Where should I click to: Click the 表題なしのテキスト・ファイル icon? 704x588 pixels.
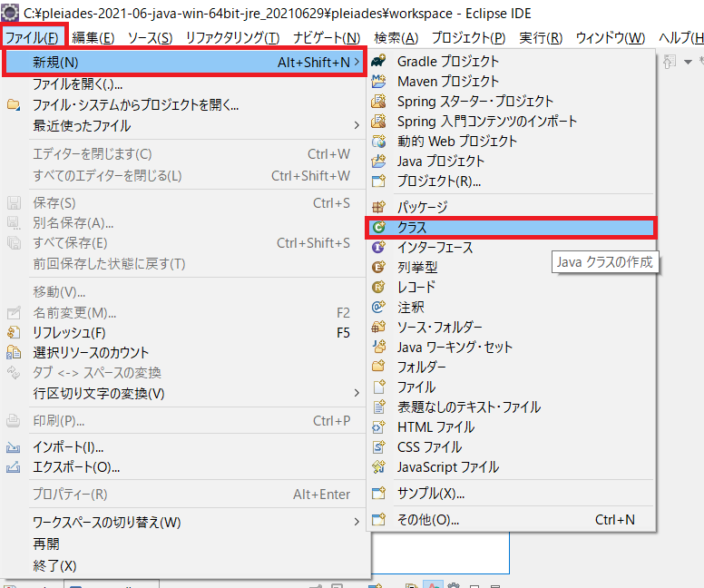tap(378, 407)
